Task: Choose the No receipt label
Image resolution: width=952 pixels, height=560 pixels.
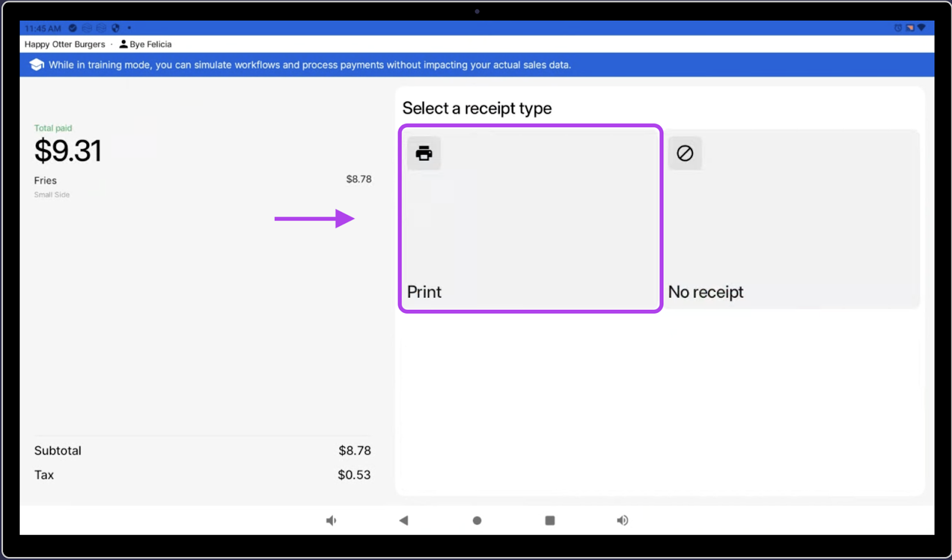Action: 706,292
